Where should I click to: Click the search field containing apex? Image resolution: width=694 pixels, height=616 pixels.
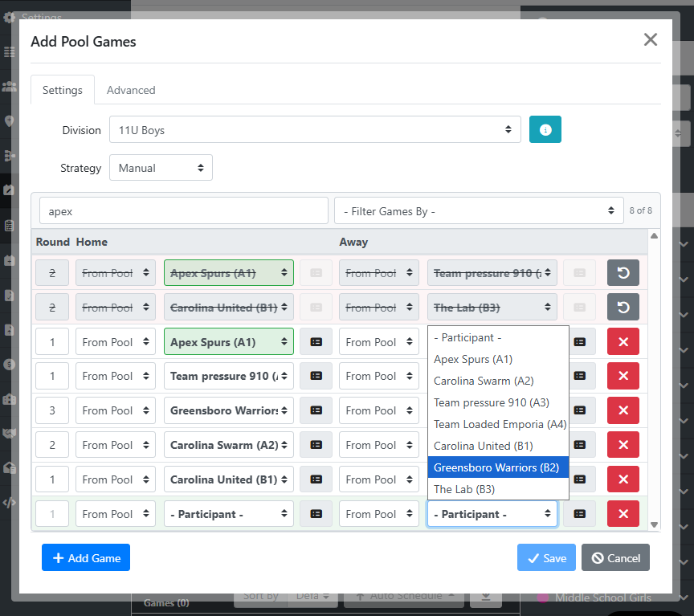pyautogui.click(x=184, y=211)
